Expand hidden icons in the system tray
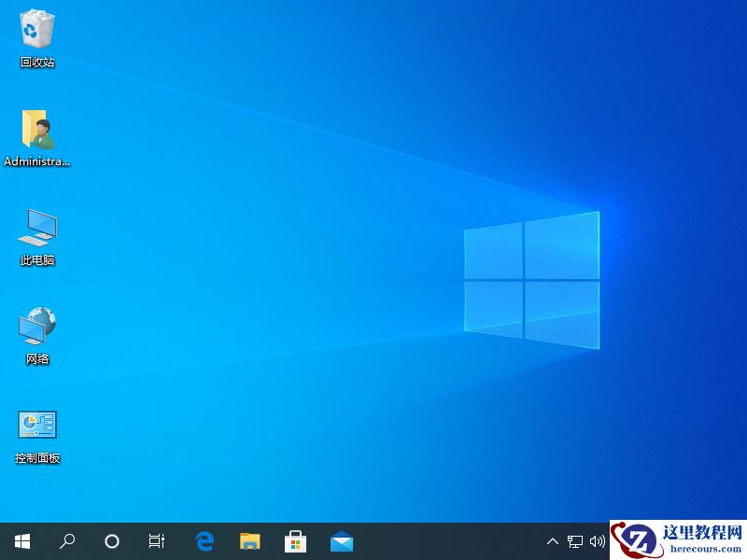 point(553,541)
